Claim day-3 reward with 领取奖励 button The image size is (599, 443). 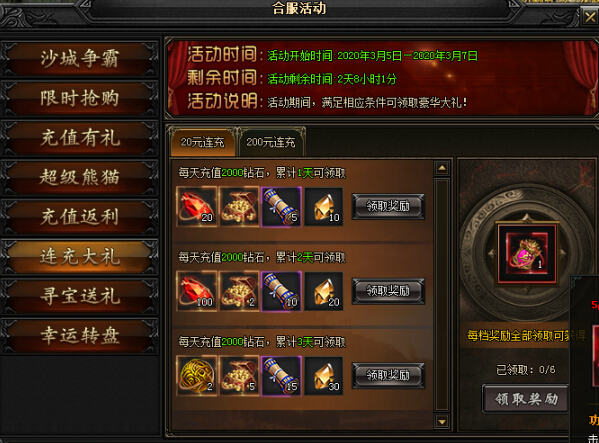(x=388, y=375)
